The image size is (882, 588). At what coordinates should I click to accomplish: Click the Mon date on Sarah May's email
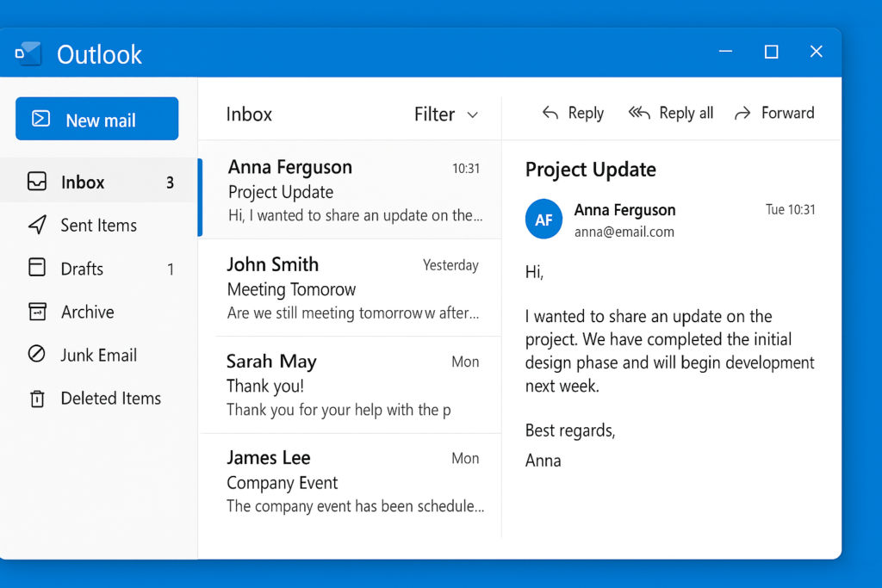(465, 362)
